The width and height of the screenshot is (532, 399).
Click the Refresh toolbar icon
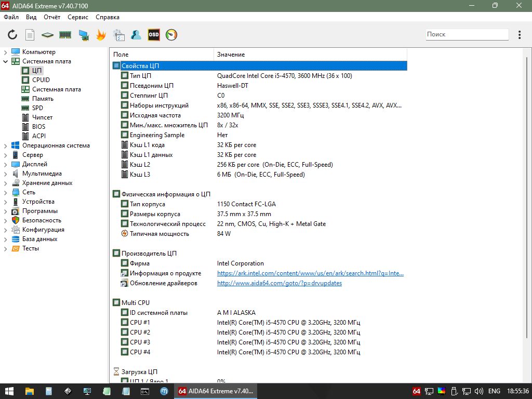(x=12, y=35)
